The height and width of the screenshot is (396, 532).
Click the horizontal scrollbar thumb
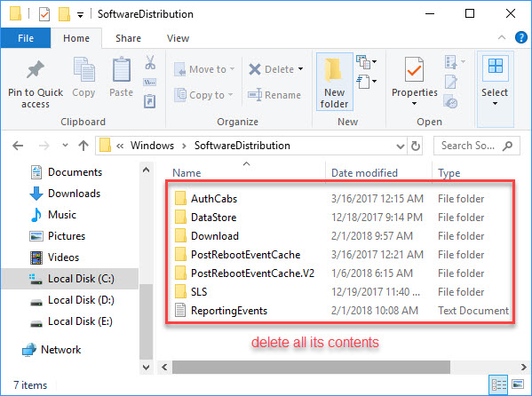click(x=311, y=368)
